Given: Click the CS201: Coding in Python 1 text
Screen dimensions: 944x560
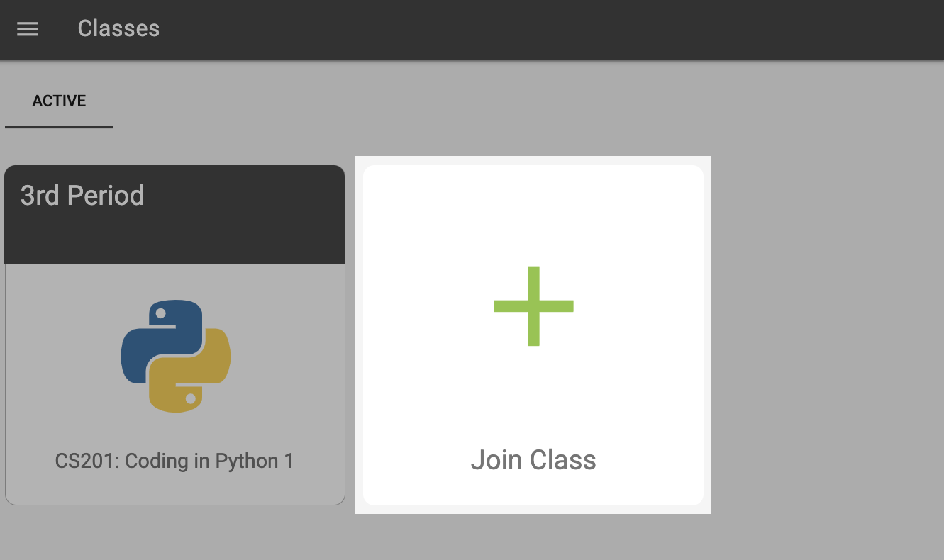Looking at the screenshot, I should pyautogui.click(x=175, y=461).
